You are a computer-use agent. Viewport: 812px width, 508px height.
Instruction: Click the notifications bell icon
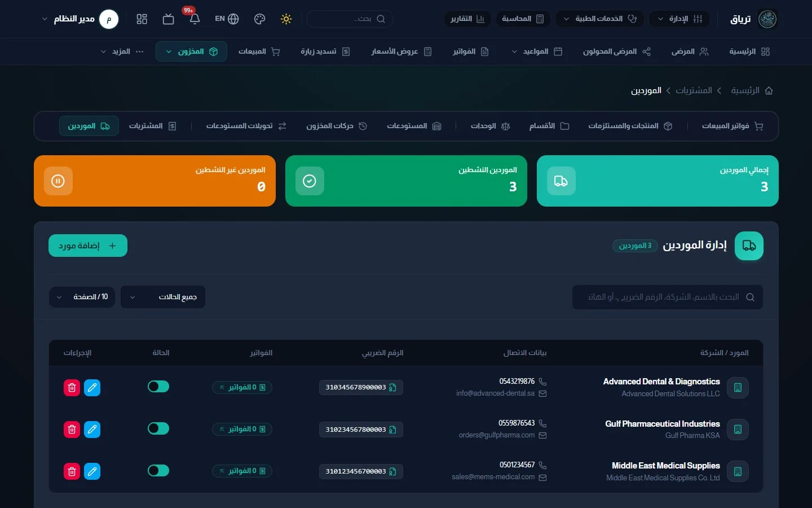pyautogui.click(x=195, y=19)
